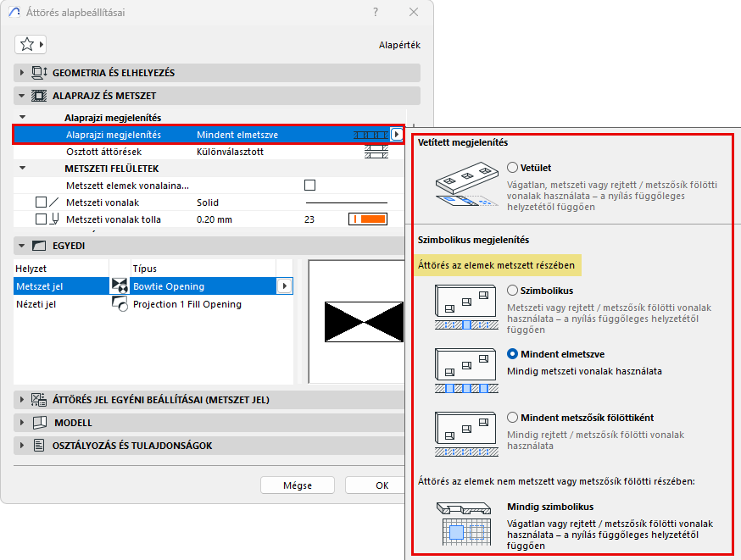The image size is (741, 560).
Task: Open the Bowtie Opening type arrow
Action: (x=285, y=286)
